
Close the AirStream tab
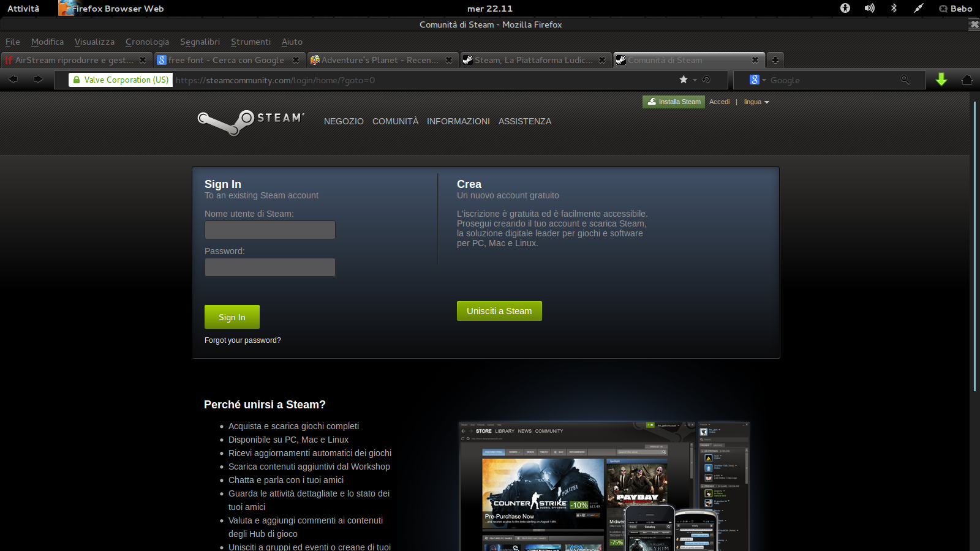[x=143, y=60]
